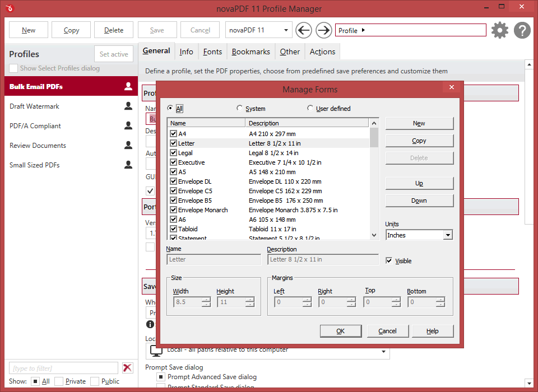The width and height of the screenshot is (538, 392).
Task: Click the computer monitor location icon
Action: 156,351
